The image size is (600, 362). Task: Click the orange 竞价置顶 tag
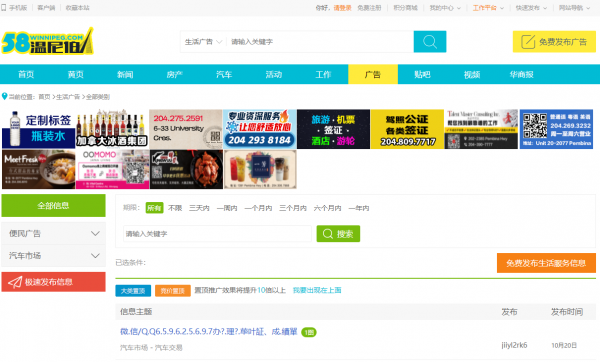(173, 291)
